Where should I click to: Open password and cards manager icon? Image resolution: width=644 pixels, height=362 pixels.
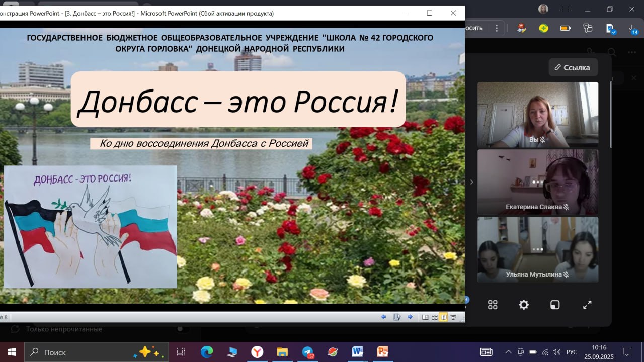click(588, 28)
